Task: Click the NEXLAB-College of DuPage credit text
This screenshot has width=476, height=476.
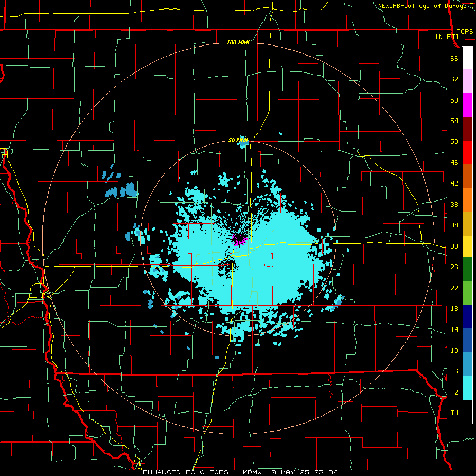Action: pyautogui.click(x=422, y=6)
